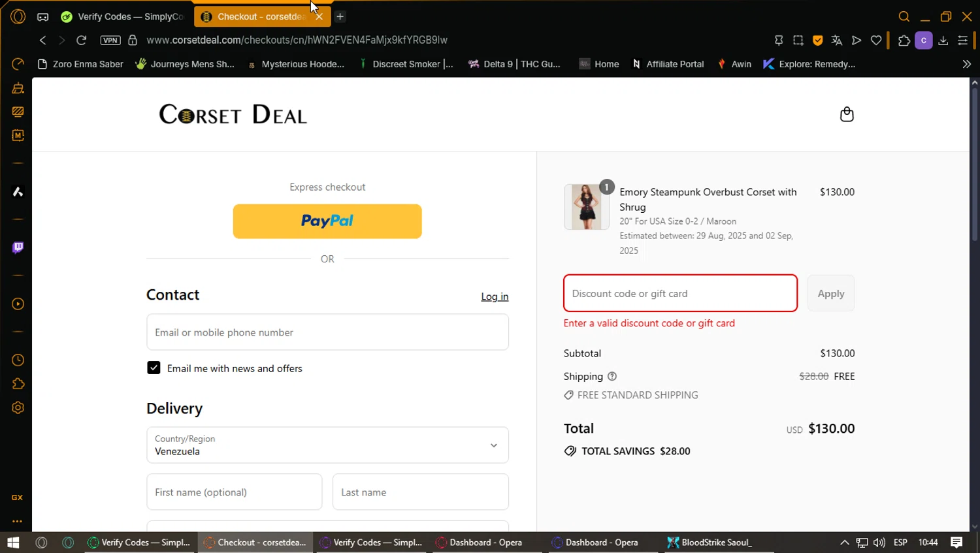This screenshot has width=980, height=553.
Task: Open browser extensions cube in toolbar
Action: click(x=904, y=40)
